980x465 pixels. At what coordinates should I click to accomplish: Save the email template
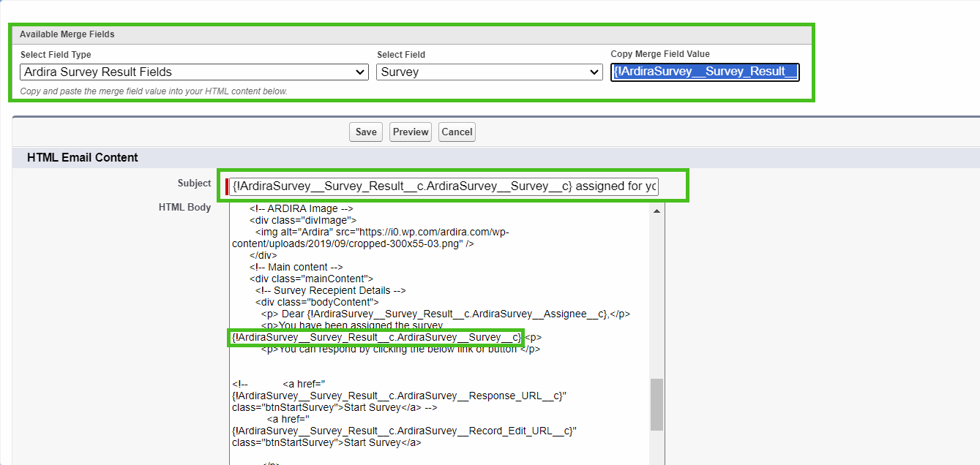[366, 132]
